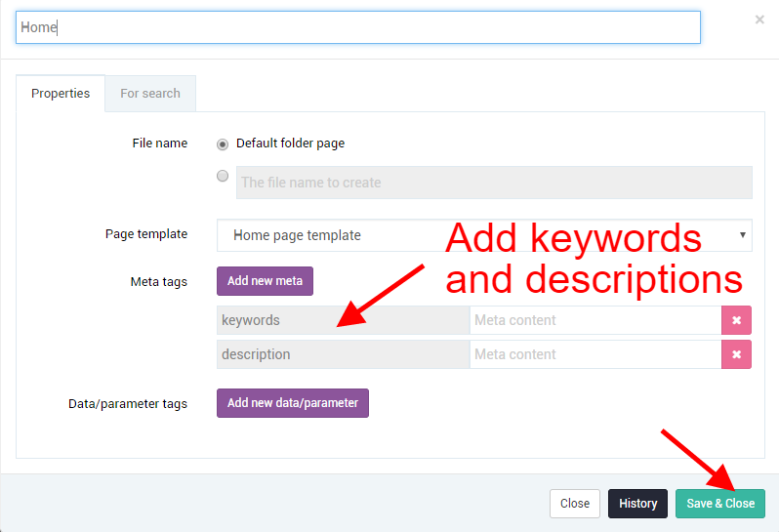The image size is (779, 532).
Task: Focus the description Meta content field
Action: click(595, 354)
